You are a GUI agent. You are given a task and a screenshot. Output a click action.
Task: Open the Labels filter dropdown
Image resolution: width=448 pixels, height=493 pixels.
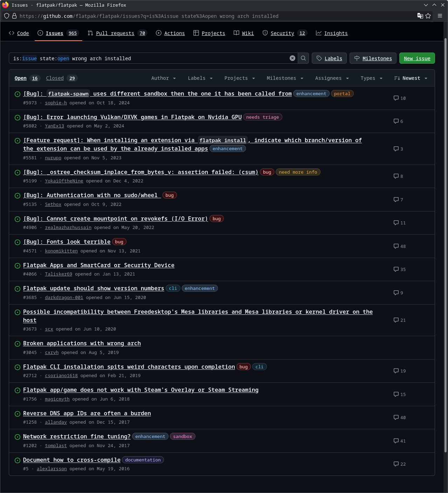[x=200, y=78]
